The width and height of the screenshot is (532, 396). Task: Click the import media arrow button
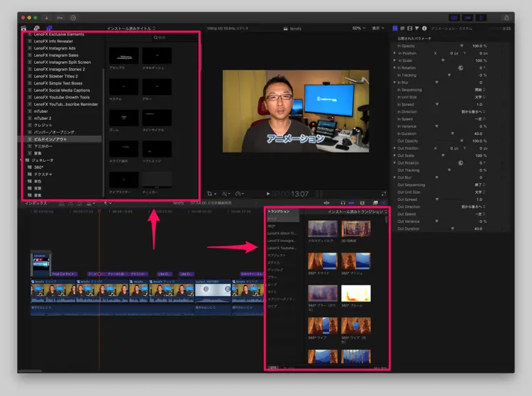click(47, 17)
